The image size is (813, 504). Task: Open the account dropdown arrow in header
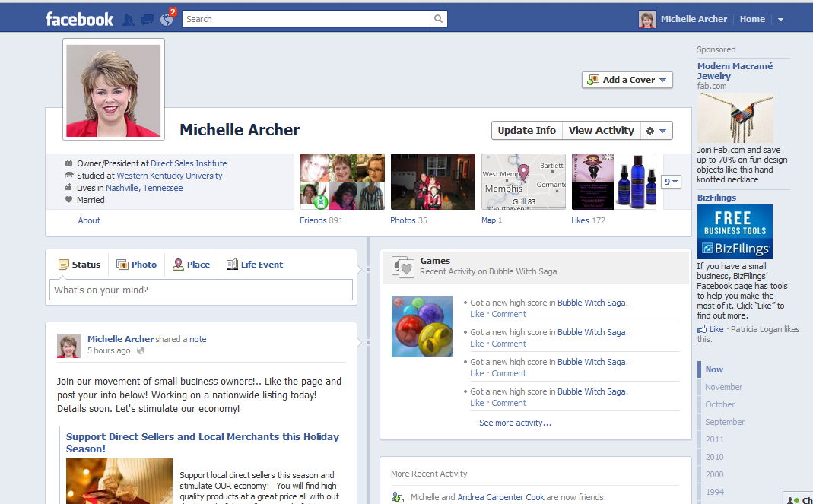[780, 20]
